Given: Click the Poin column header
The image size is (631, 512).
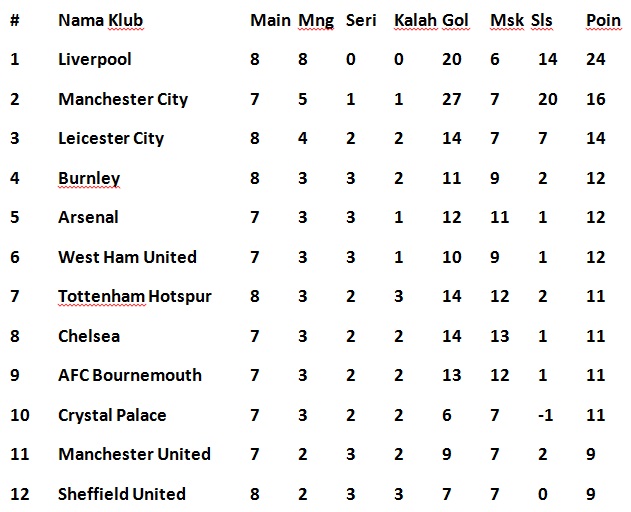Looking at the screenshot, I should pos(602,20).
